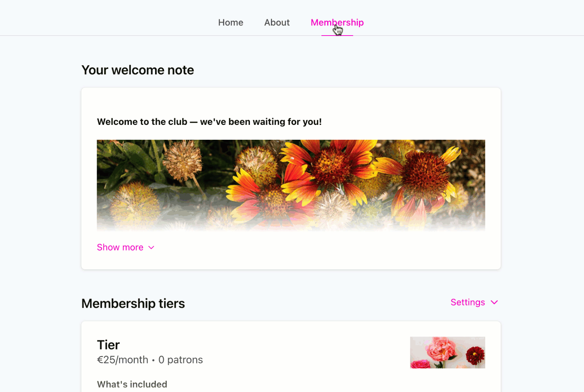
Task: Click the 'Welcome to the club' bold text
Action: pos(209,122)
